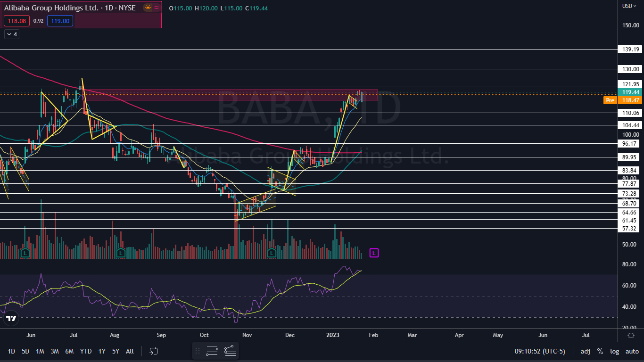Open chart settings gear near time axis
The image size is (644, 362).
pyautogui.click(x=631, y=335)
